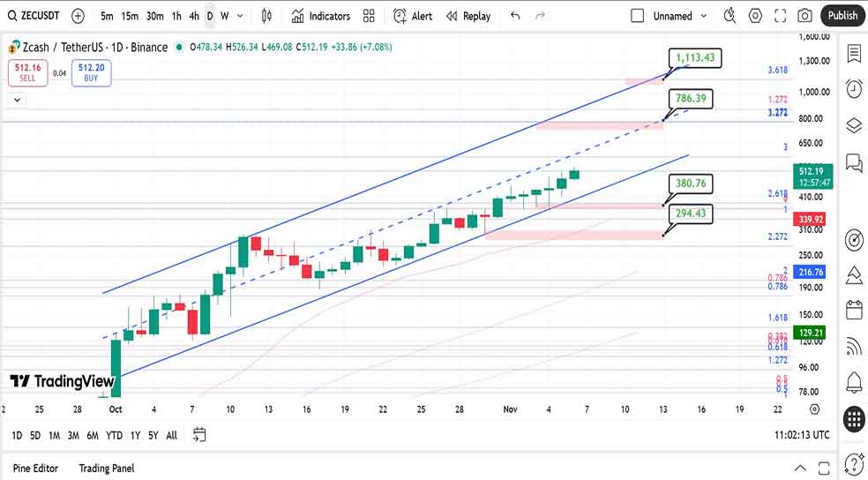Open the Indicators panel
Image resolution: width=868 pixels, height=480 pixels.
point(321,16)
